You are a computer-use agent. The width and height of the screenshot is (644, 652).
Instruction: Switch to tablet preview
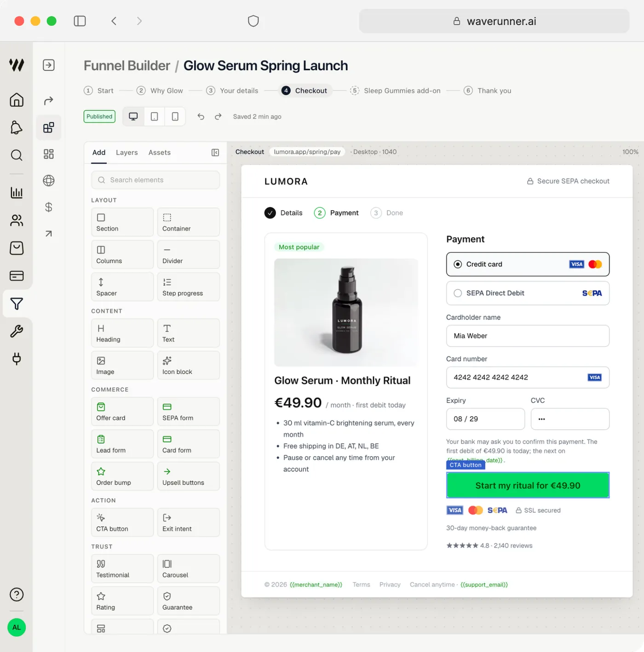155,116
